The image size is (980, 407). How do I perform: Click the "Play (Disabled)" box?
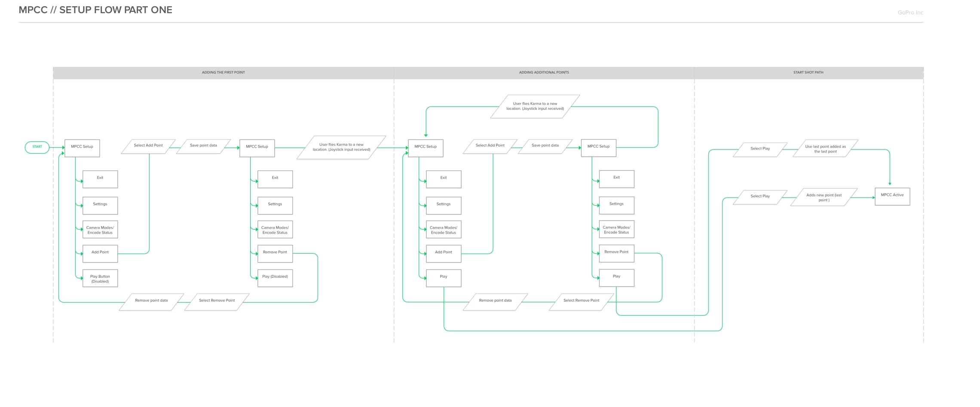point(275,278)
